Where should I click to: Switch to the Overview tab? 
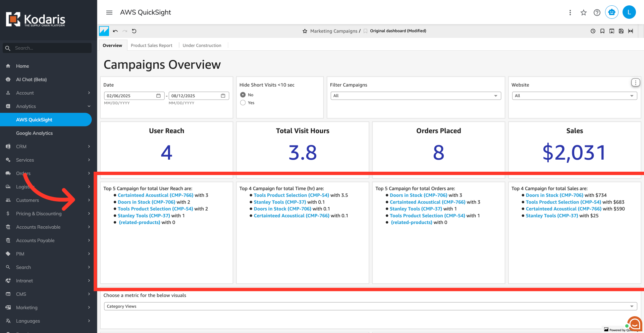(x=112, y=45)
